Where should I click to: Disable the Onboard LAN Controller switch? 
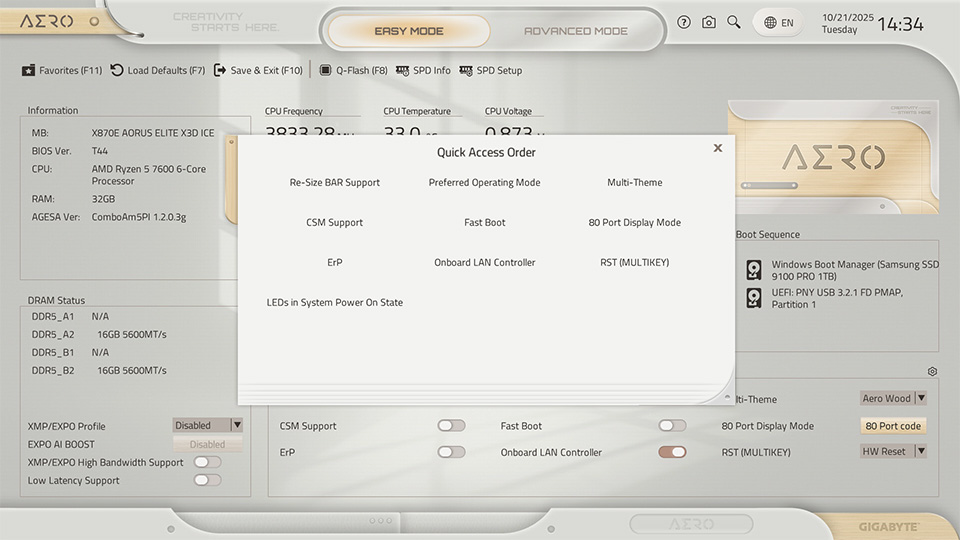tap(672, 452)
